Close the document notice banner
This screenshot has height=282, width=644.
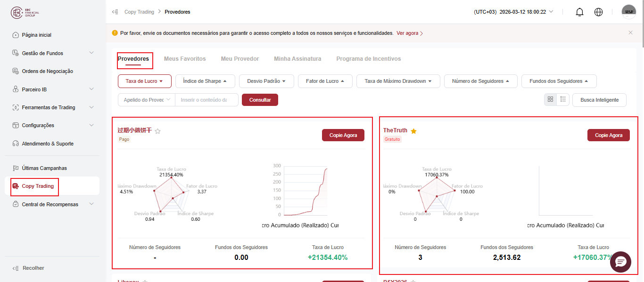(630, 32)
